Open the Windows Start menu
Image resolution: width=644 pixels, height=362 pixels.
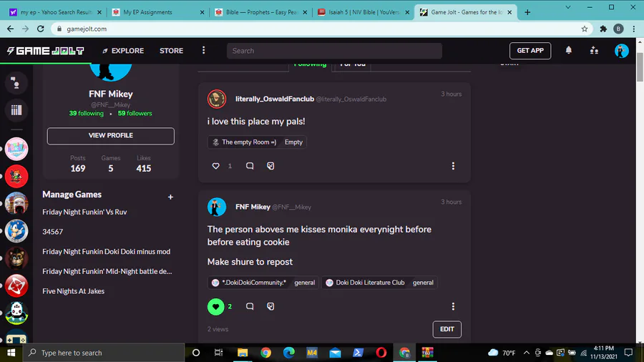point(11,353)
